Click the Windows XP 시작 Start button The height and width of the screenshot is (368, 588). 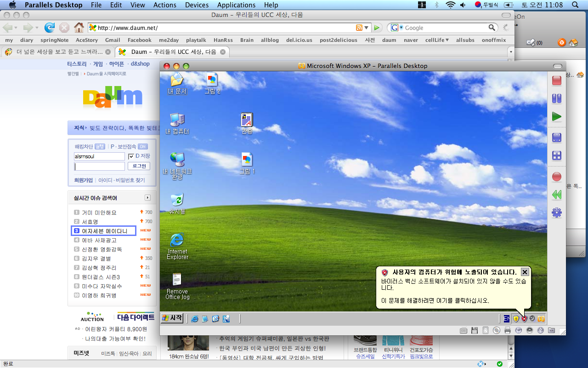point(172,318)
